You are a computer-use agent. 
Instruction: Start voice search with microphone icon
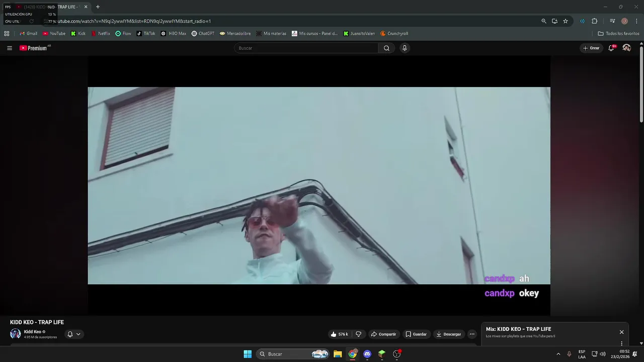pos(405,48)
